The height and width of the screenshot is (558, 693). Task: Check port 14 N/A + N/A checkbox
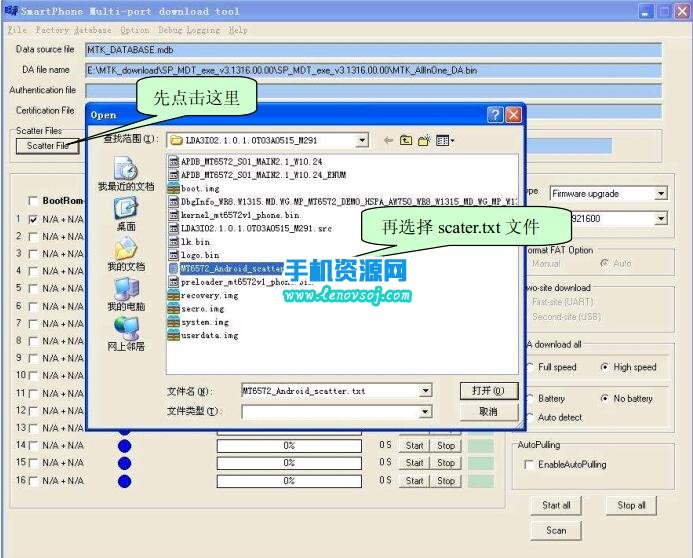pos(33,446)
